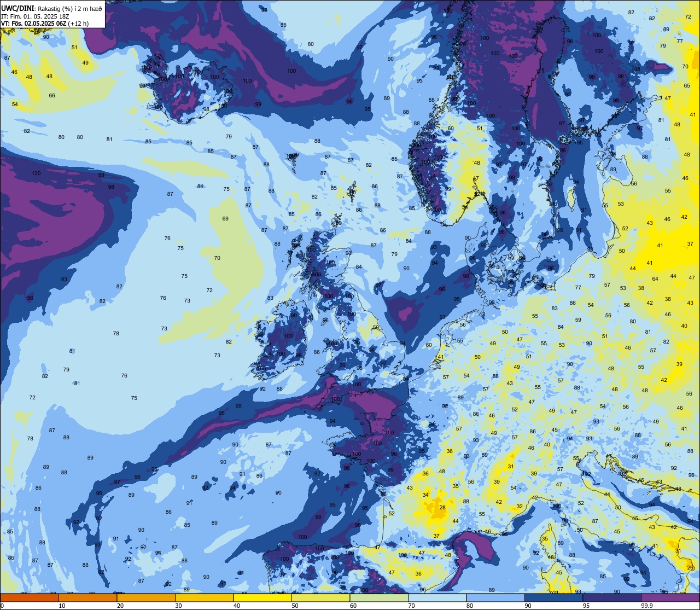
Task: Click the legend tick label "20"
Action: pyautogui.click(x=120, y=606)
